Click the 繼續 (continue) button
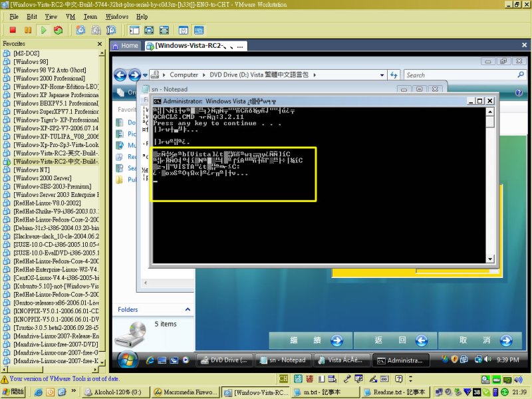Screen dimensions: 532x399 pos(311,340)
